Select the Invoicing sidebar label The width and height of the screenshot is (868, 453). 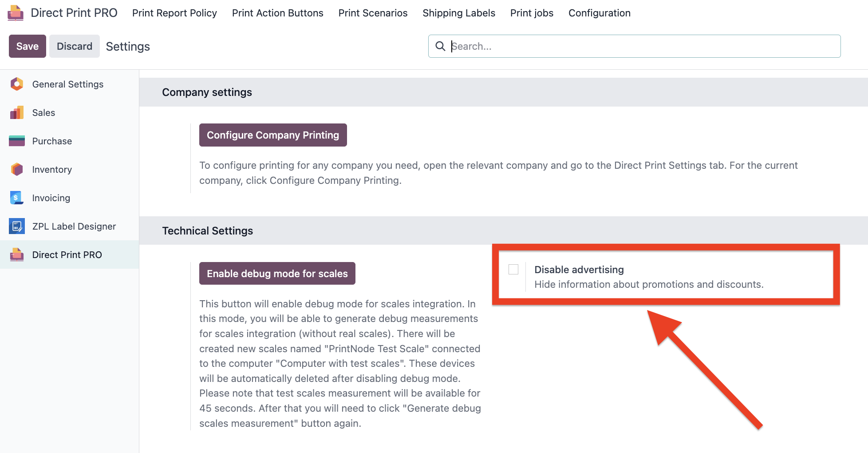51,198
